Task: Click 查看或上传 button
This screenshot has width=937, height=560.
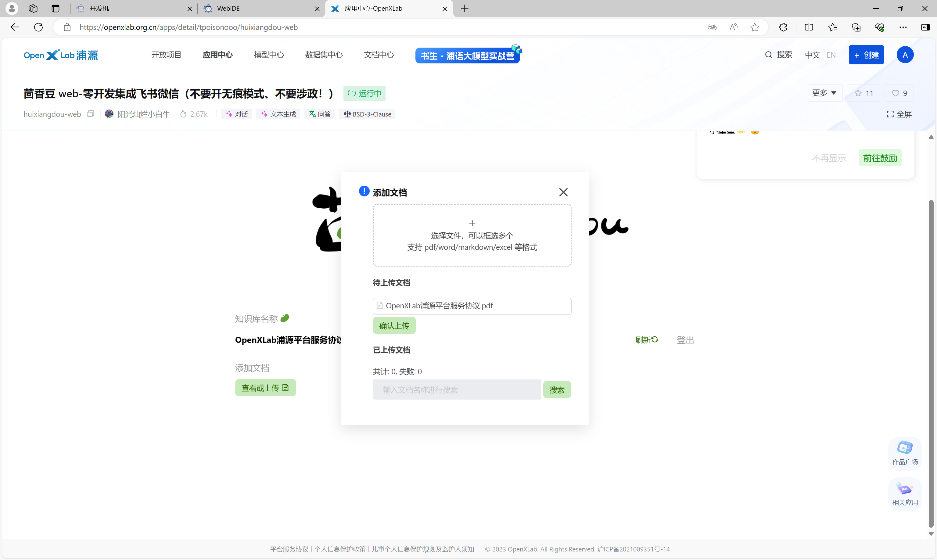Action: [265, 388]
